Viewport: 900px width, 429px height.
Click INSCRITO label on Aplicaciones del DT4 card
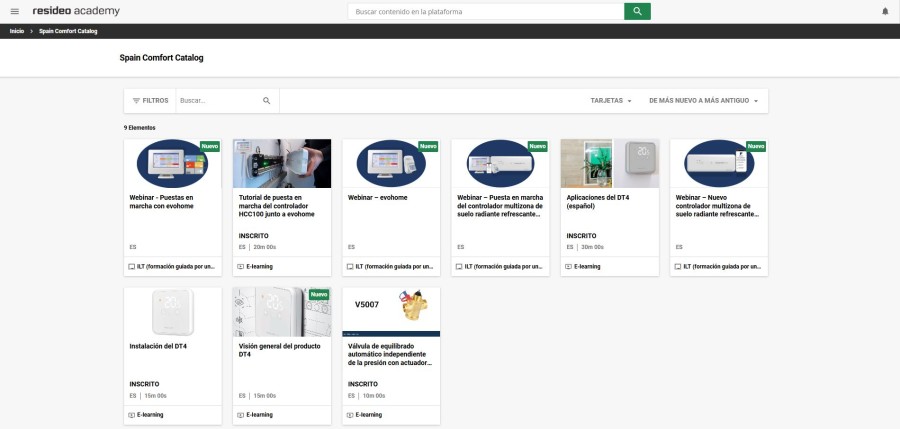pyautogui.click(x=581, y=236)
